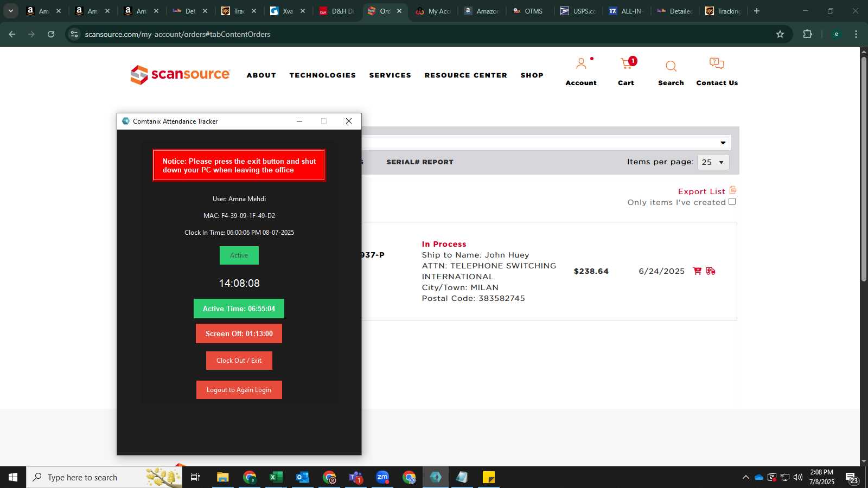The height and width of the screenshot is (488, 868).
Task: Click Clock Out / Exit button
Action: click(x=239, y=361)
